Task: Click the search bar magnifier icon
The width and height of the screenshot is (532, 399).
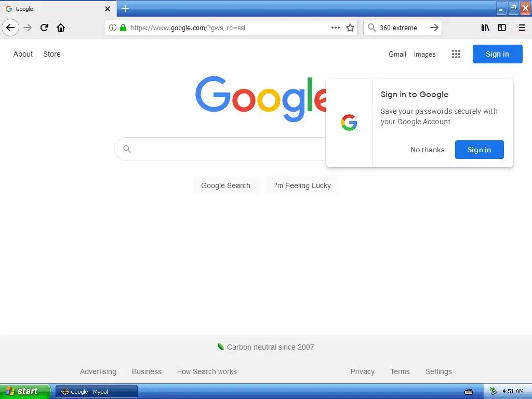Action: [x=372, y=28]
